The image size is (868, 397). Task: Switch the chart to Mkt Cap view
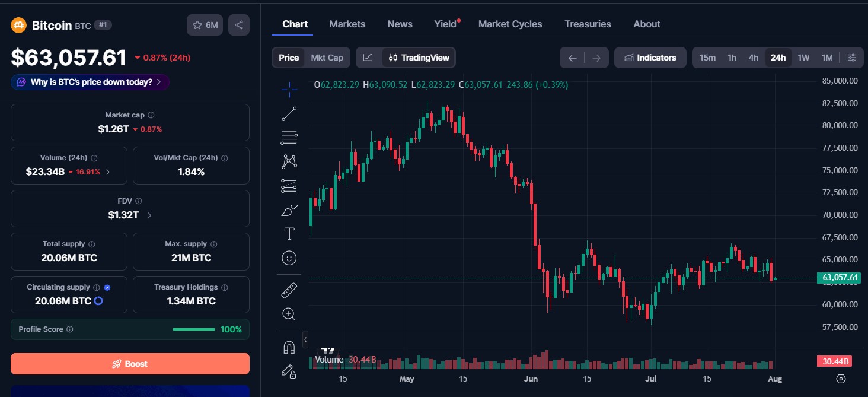pyautogui.click(x=327, y=58)
